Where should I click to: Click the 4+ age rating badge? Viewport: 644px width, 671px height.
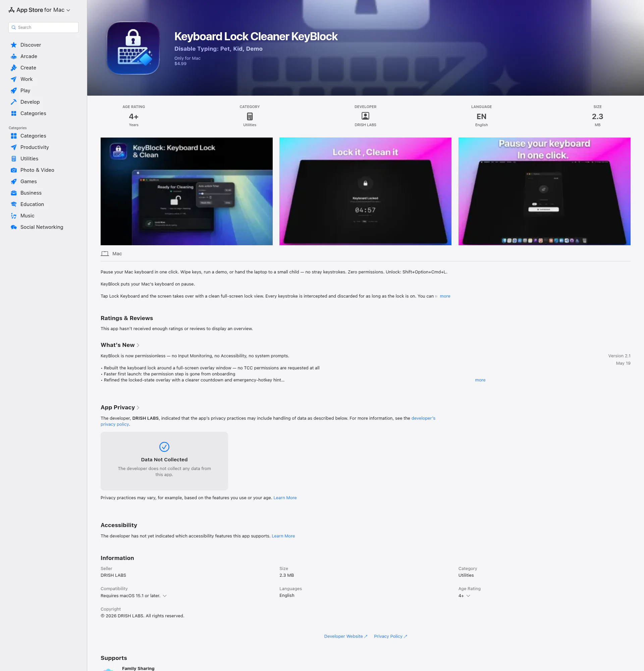click(x=133, y=116)
